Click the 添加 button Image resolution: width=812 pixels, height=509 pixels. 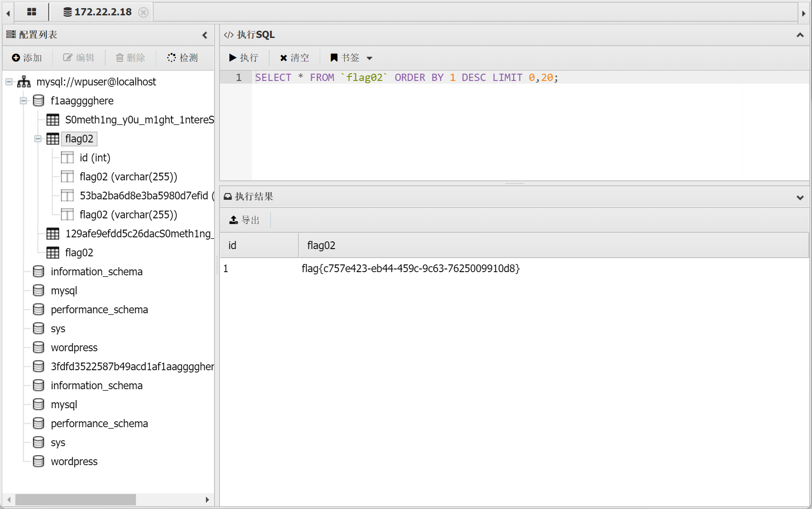tap(27, 57)
